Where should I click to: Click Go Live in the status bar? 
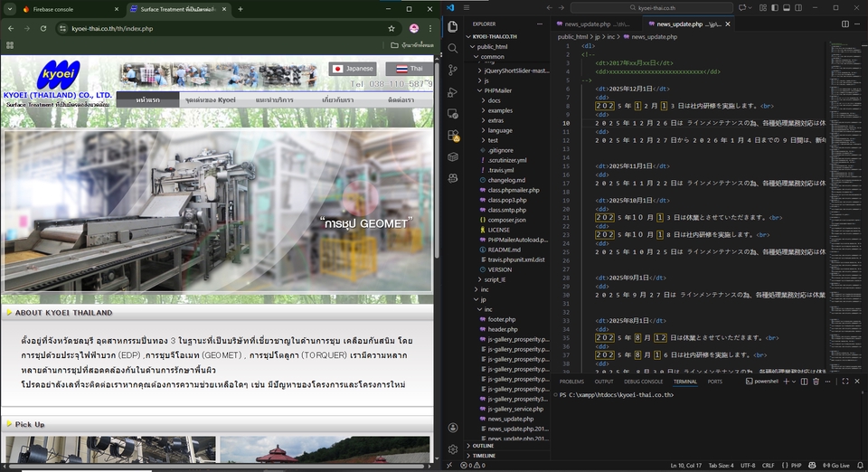pos(836,466)
